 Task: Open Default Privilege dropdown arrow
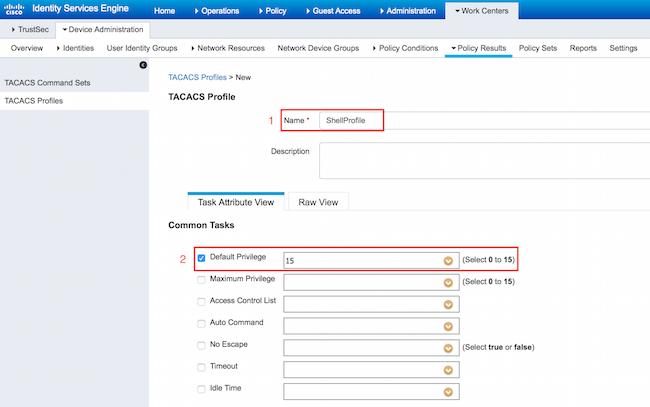click(x=448, y=261)
